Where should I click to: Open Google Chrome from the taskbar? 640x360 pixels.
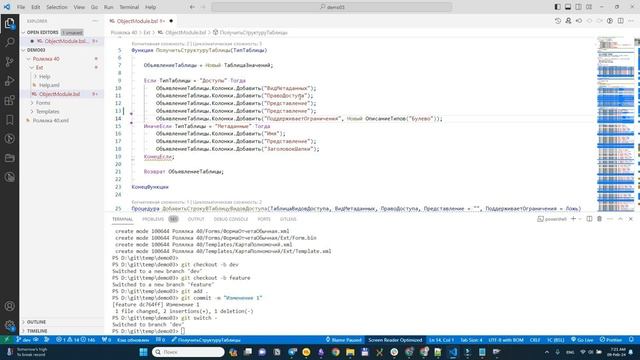pyautogui.click(x=336, y=352)
